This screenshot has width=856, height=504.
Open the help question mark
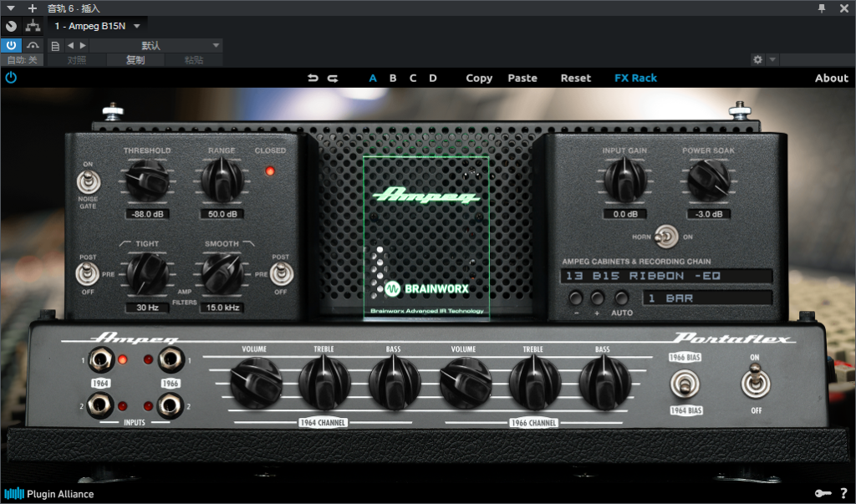click(844, 493)
